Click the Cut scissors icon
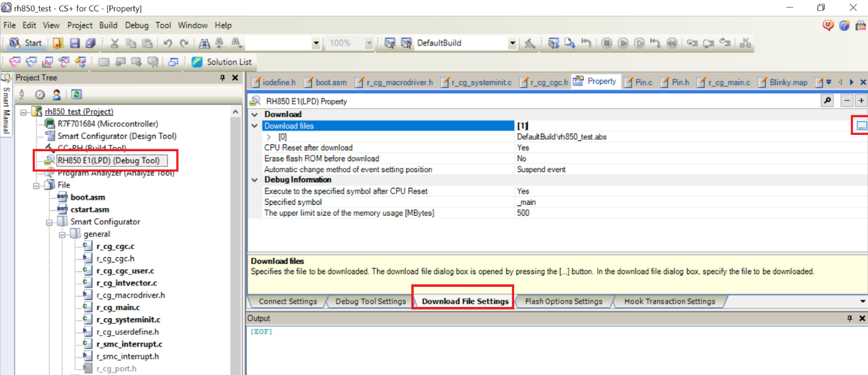This screenshot has height=375, width=868. click(115, 43)
